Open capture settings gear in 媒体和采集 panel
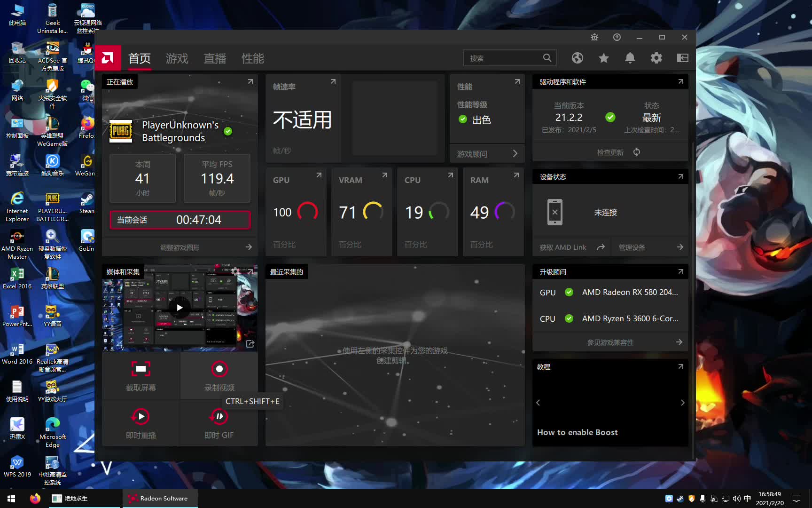 pyautogui.click(x=235, y=271)
